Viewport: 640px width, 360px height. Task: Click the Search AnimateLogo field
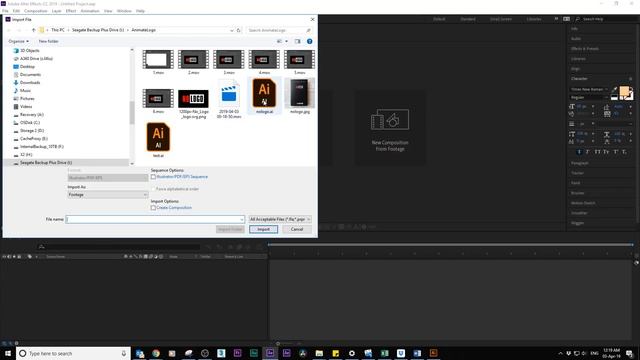279,30
